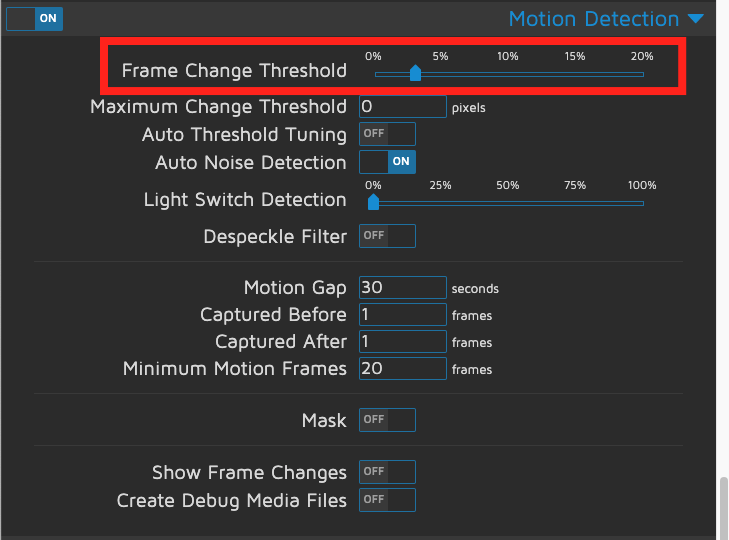
Task: Click the Minimum Motion Frames field
Action: pos(402,369)
